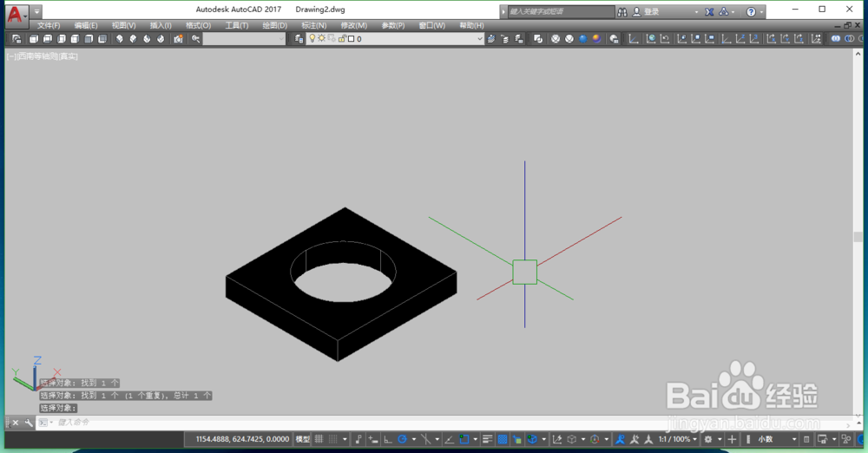Viewport: 868px width, 453px height.
Task: Select the SW isometric view cube icon
Action: click(120, 39)
